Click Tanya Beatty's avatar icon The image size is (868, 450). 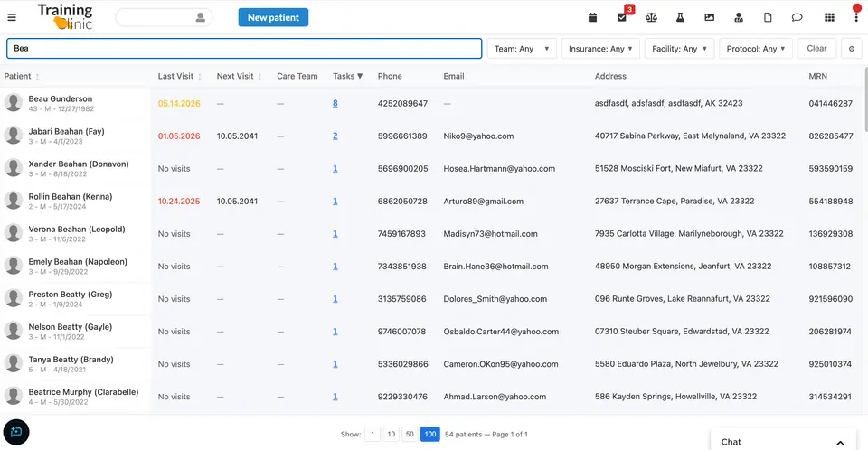14,364
